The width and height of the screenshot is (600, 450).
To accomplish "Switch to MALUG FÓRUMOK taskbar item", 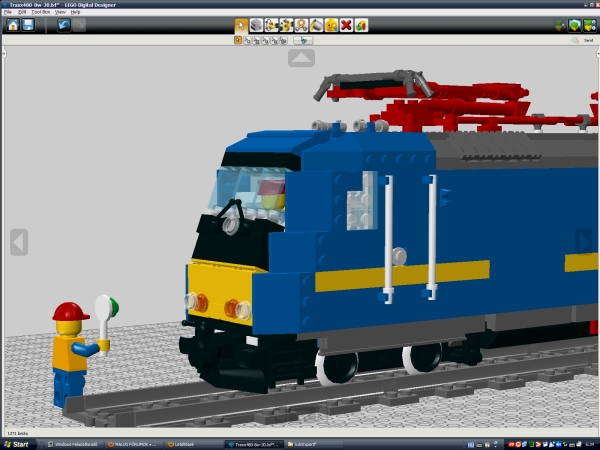I will (x=132, y=444).
